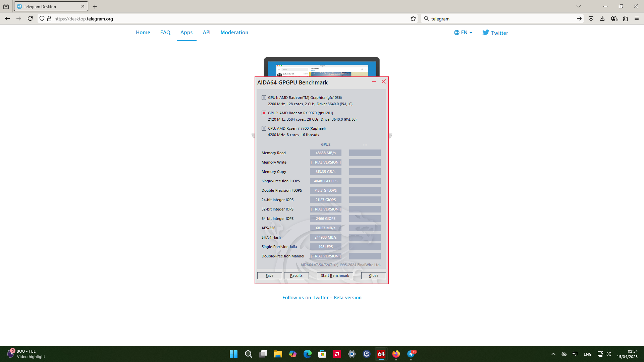Open Task View on taskbar
The height and width of the screenshot is (362, 644).
click(263, 354)
